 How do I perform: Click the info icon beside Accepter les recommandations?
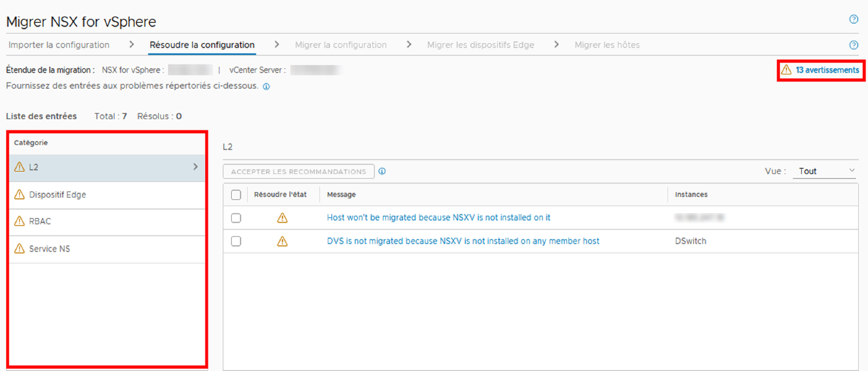tap(382, 171)
